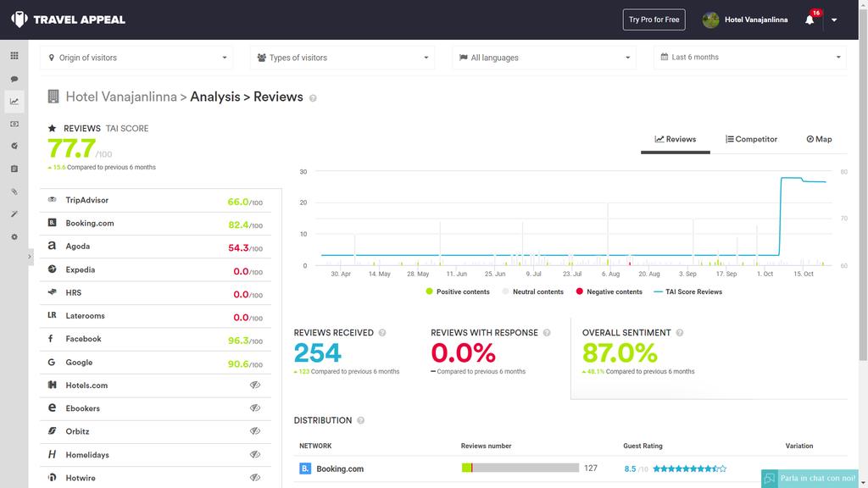Open the Parla in chat con noi widget
Image resolution: width=868 pixels, height=488 pixels.
pos(810,479)
